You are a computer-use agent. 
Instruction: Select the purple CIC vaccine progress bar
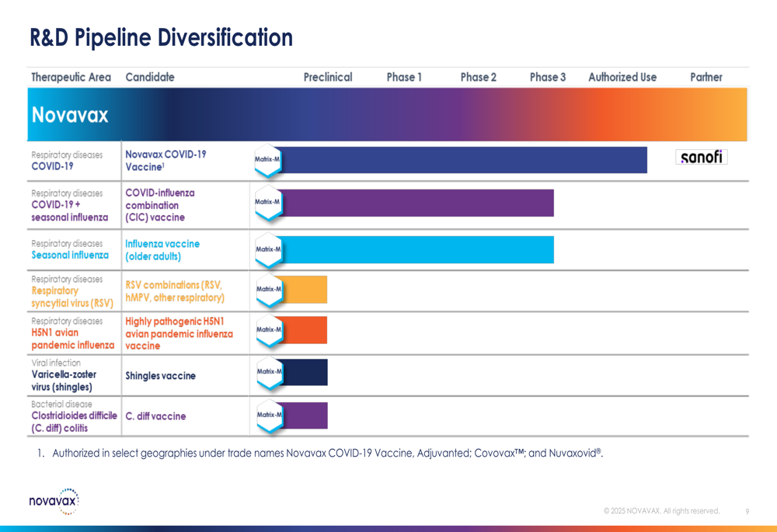click(417, 203)
